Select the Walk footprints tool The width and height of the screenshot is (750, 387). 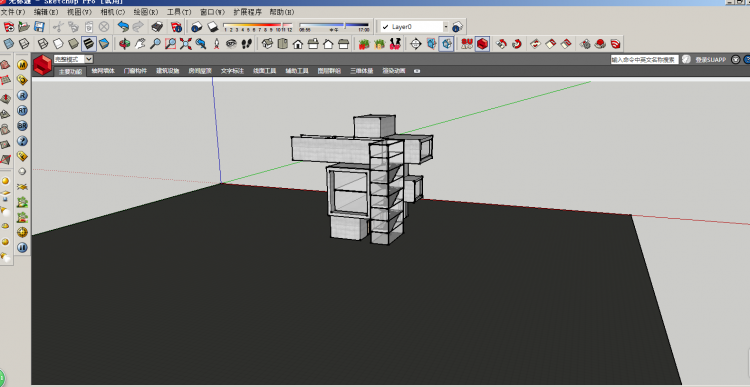(246, 44)
